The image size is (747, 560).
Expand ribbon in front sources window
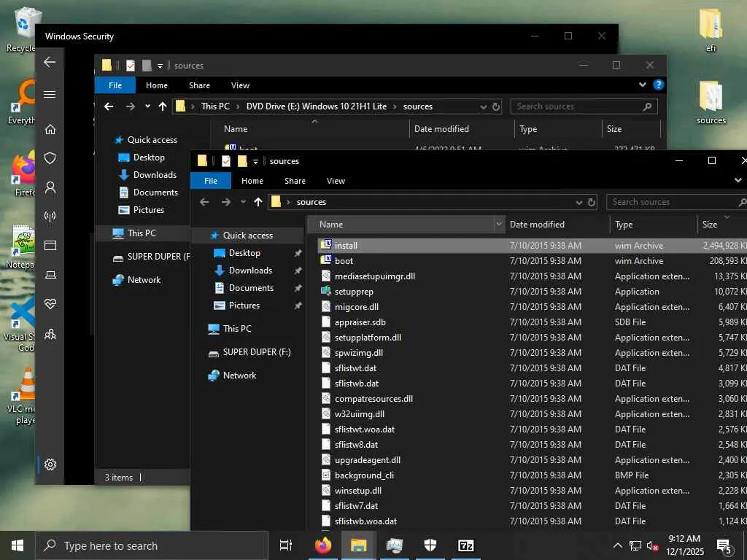[x=738, y=180]
